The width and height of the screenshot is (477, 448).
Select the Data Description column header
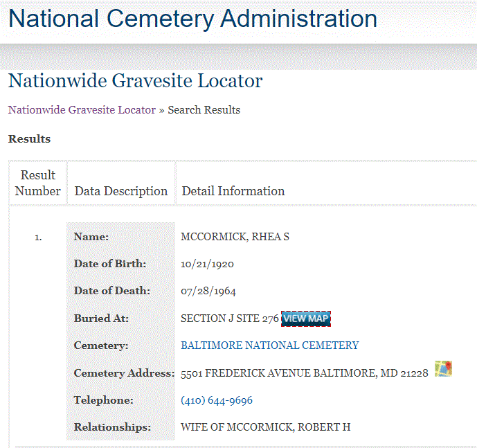click(121, 191)
